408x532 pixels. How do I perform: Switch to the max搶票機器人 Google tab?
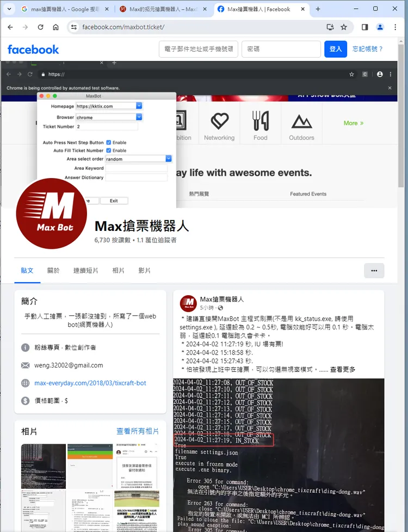pyautogui.click(x=64, y=9)
